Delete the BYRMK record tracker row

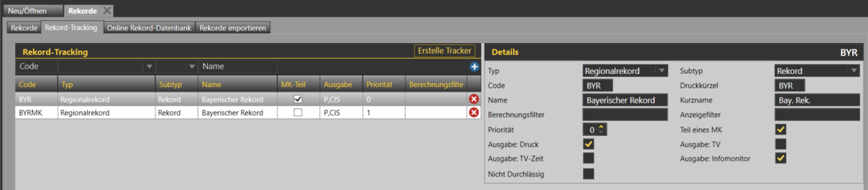[x=474, y=112]
